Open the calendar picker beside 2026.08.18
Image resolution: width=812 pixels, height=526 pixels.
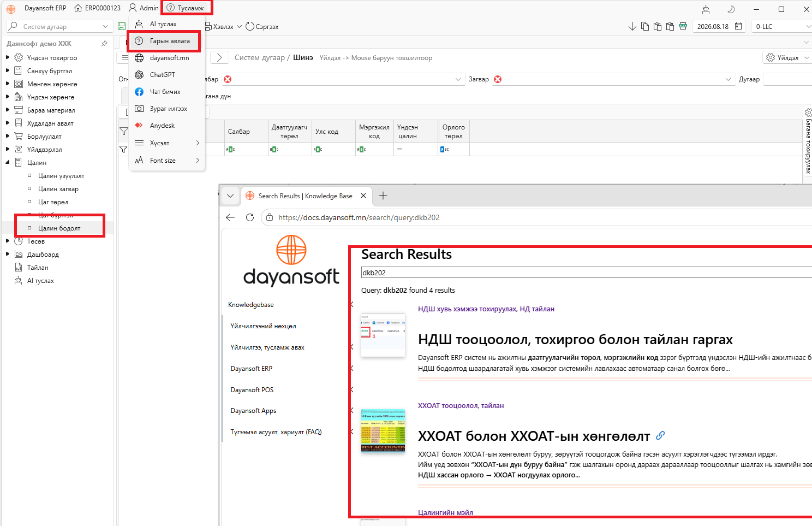coord(738,26)
